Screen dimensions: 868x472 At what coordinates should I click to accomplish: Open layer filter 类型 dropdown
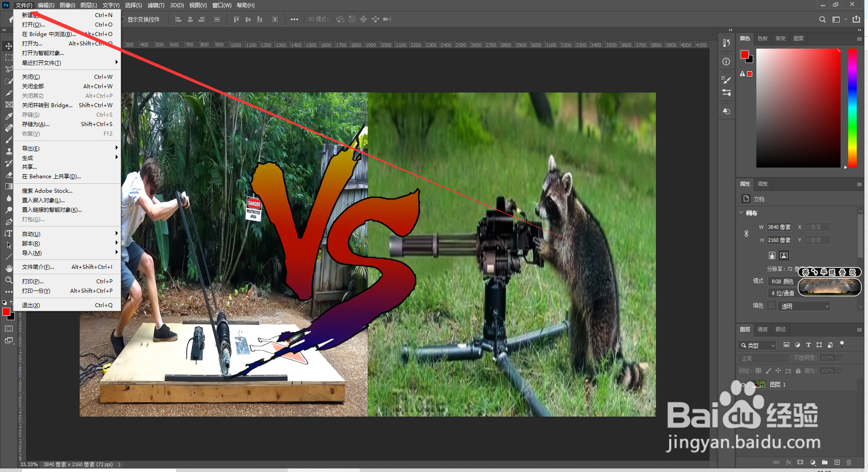757,345
